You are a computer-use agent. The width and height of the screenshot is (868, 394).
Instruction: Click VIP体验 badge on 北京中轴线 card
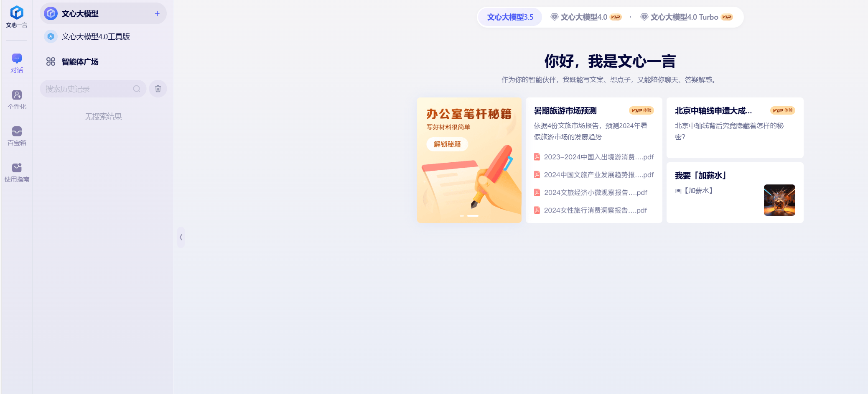click(x=783, y=110)
